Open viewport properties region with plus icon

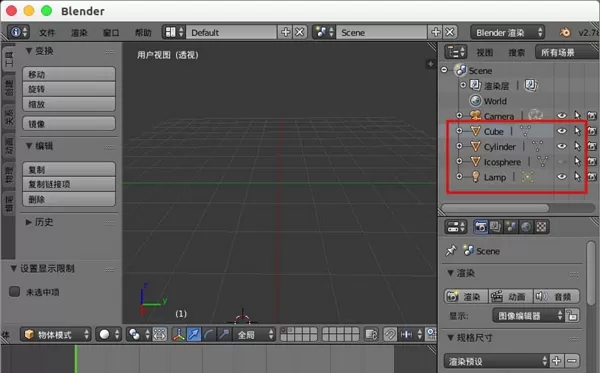point(430,64)
